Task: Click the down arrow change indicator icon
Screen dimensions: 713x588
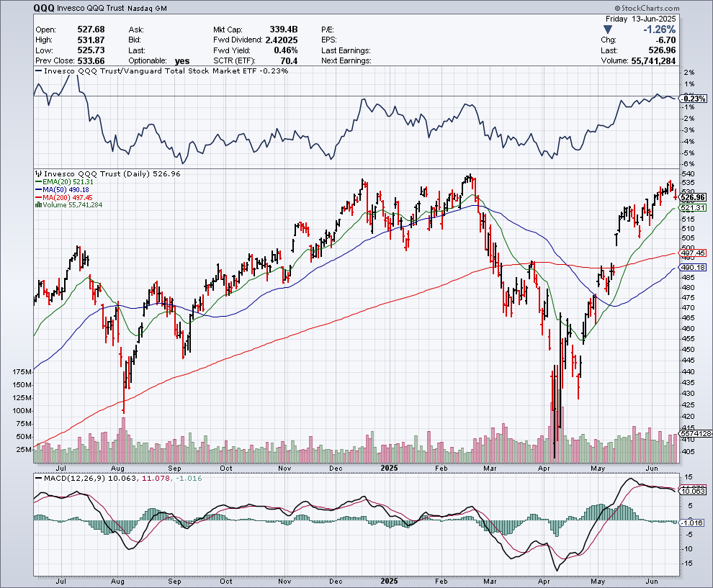Action: click(x=607, y=30)
